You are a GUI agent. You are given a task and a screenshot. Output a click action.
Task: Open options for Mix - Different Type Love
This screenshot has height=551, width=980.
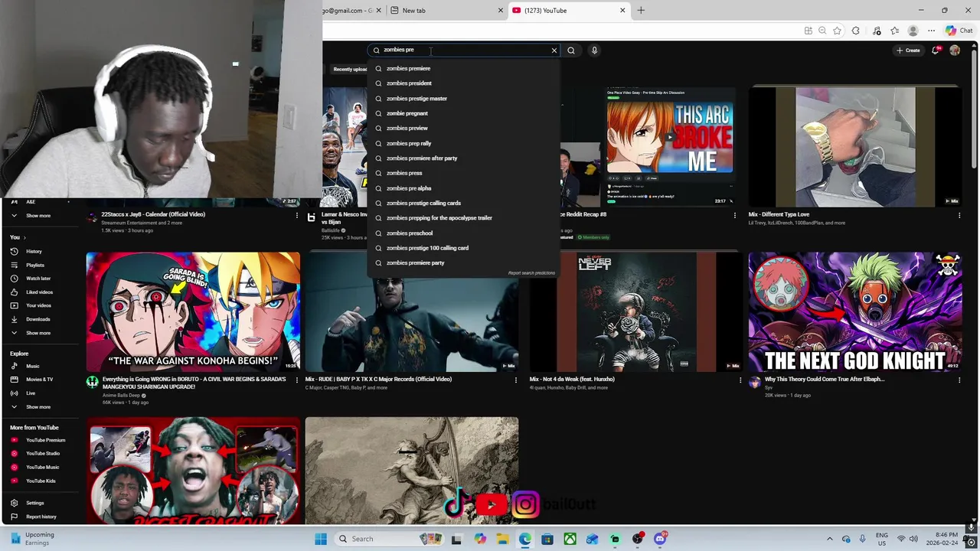tap(959, 215)
